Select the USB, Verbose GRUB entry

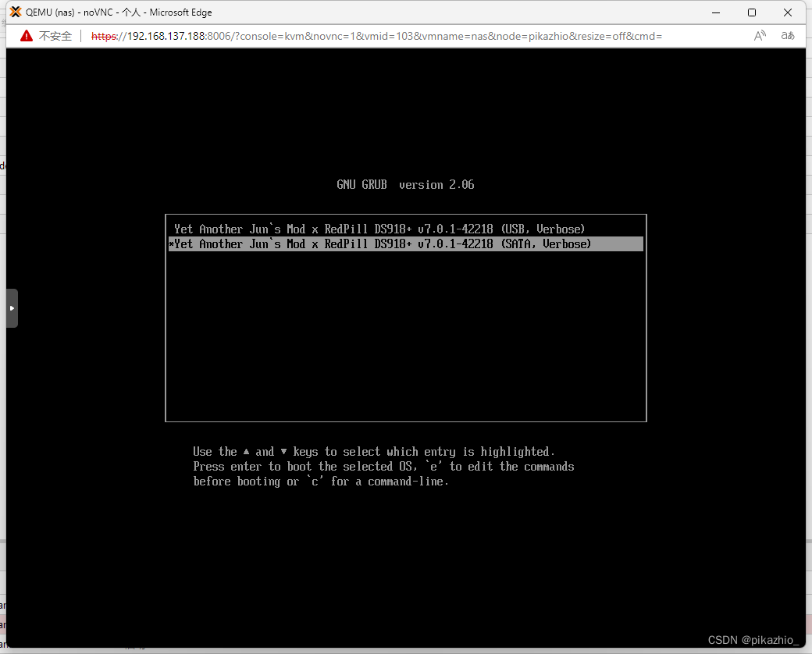pyautogui.click(x=406, y=229)
